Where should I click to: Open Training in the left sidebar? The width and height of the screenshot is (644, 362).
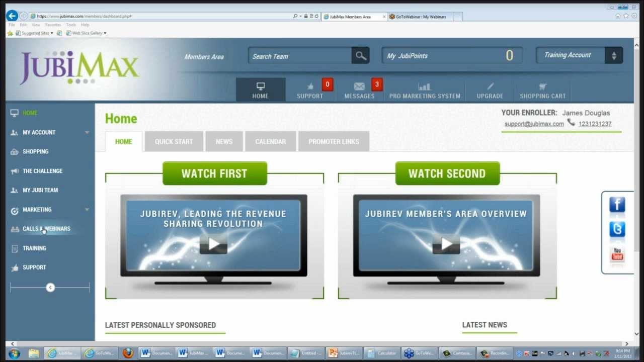tap(34, 248)
